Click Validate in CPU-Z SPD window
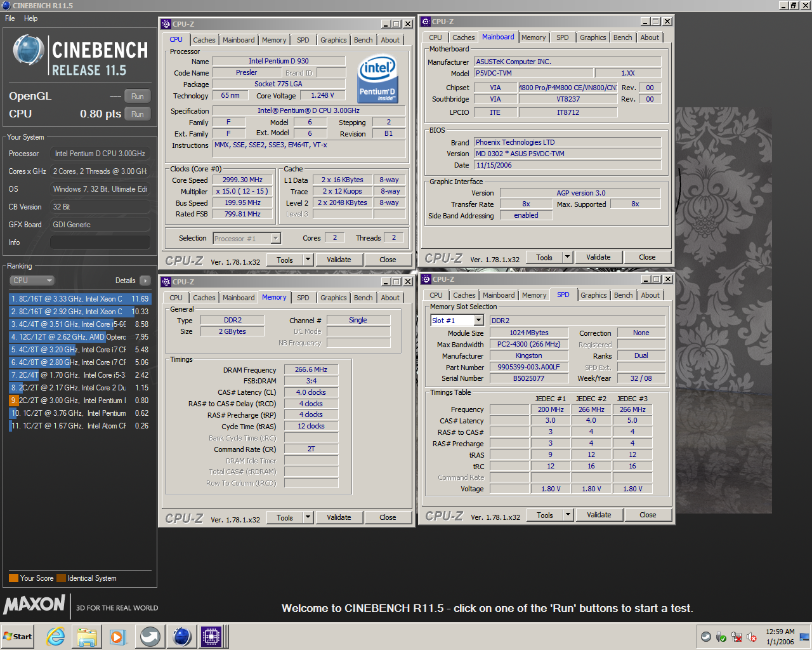Viewport: 812px width, 650px height. pos(599,515)
